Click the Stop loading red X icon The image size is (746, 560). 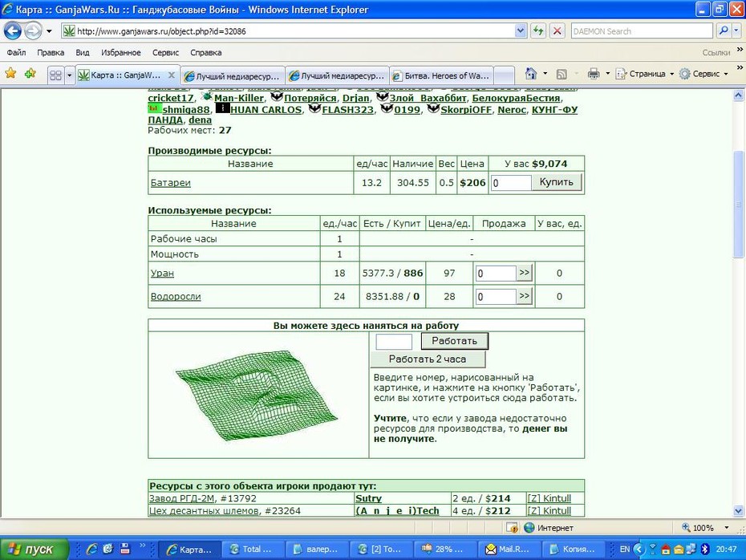(557, 31)
